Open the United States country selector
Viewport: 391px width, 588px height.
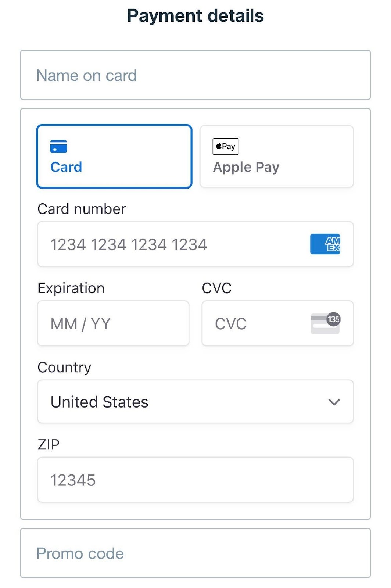184,402
